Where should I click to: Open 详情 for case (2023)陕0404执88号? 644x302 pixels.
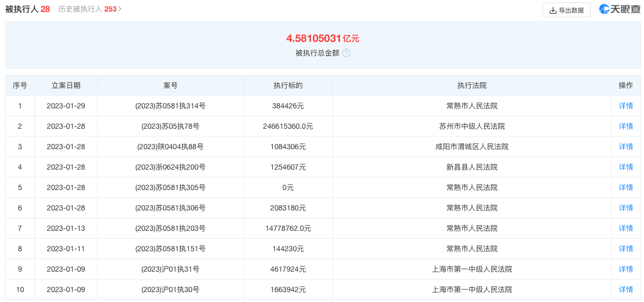tap(626, 147)
